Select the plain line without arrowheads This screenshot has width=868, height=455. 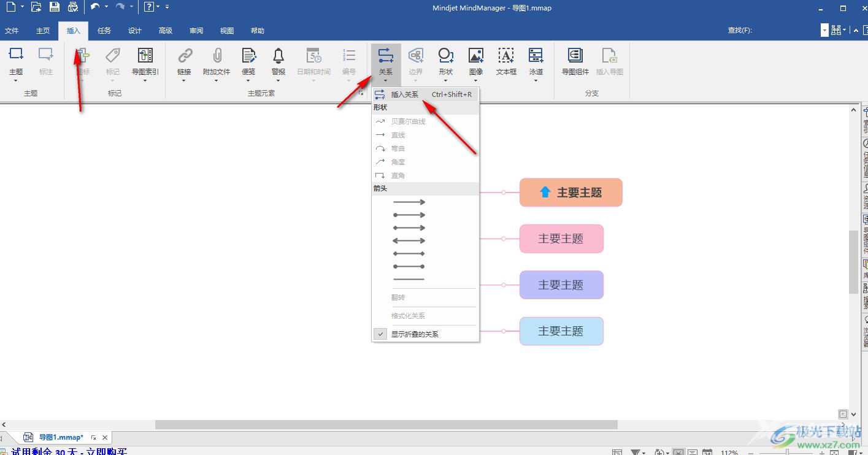409,279
